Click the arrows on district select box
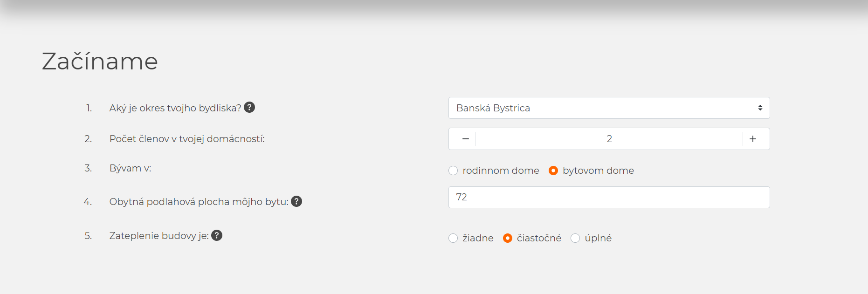 [760, 108]
